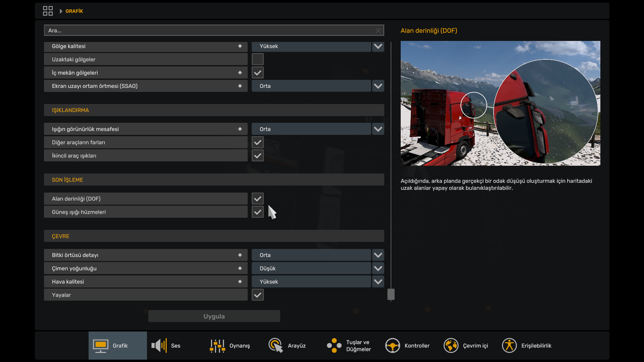Toggle Yayalar checkbox
The height and width of the screenshot is (362, 644).
[x=258, y=295]
